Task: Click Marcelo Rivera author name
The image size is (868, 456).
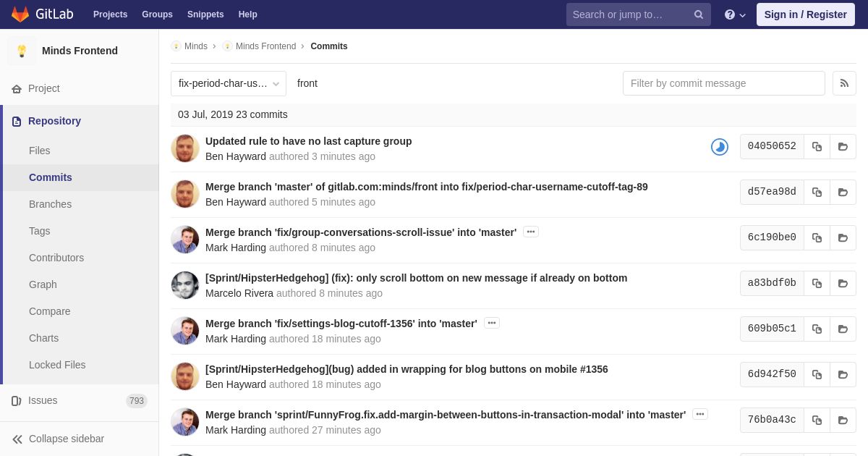Action: tap(239, 293)
